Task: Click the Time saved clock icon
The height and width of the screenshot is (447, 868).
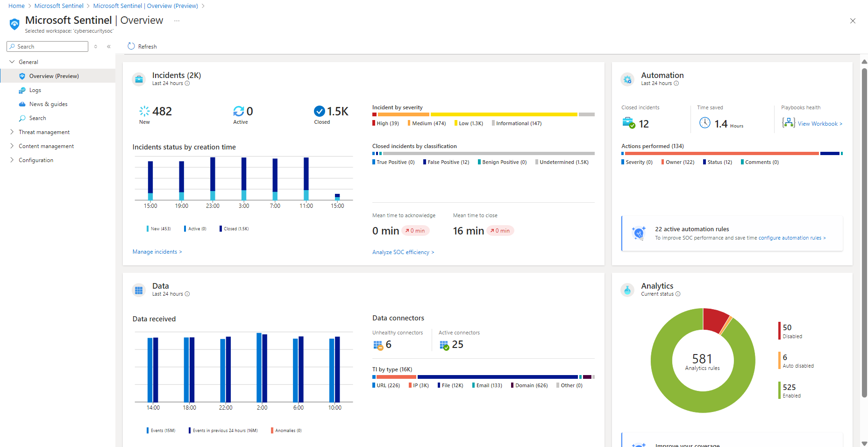Action: click(705, 123)
